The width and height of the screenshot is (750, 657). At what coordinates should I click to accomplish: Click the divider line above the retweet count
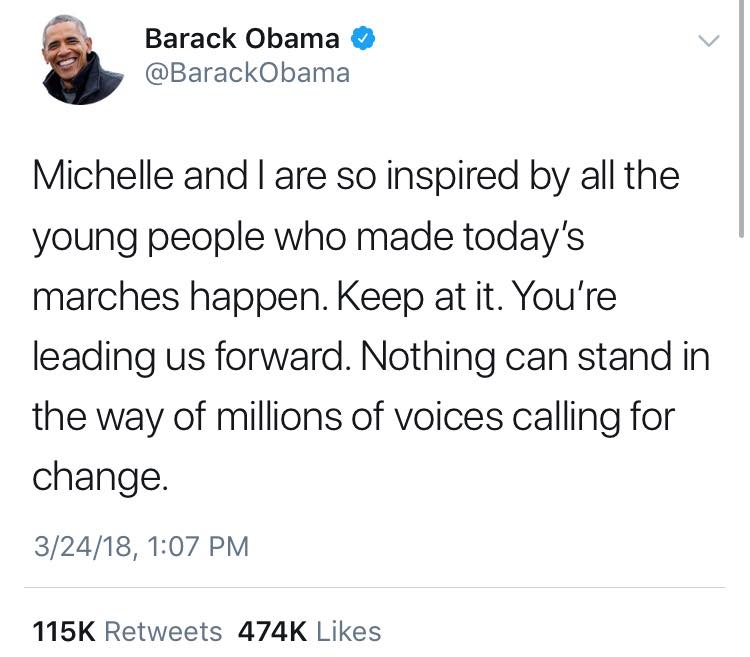pyautogui.click(x=375, y=587)
